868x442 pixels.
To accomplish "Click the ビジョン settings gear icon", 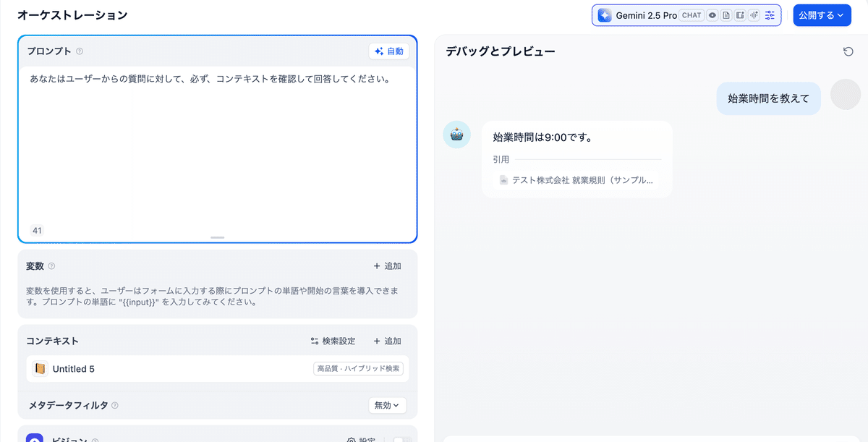I will pos(353,439).
